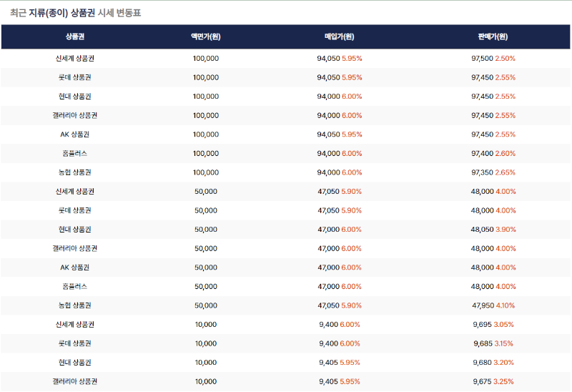Click the 액면가(원) column header

point(206,36)
